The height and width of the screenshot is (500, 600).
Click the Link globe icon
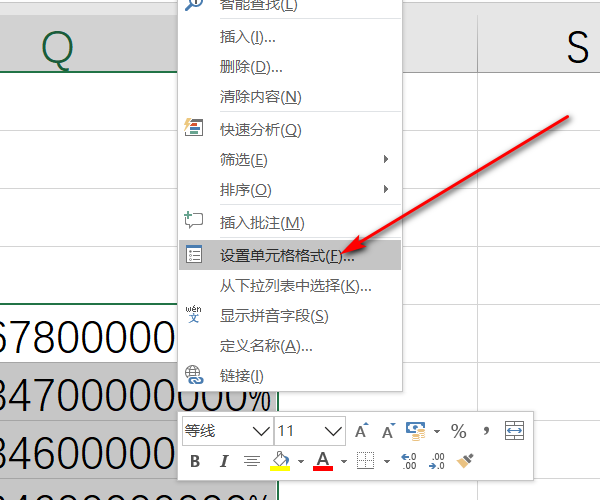point(194,375)
